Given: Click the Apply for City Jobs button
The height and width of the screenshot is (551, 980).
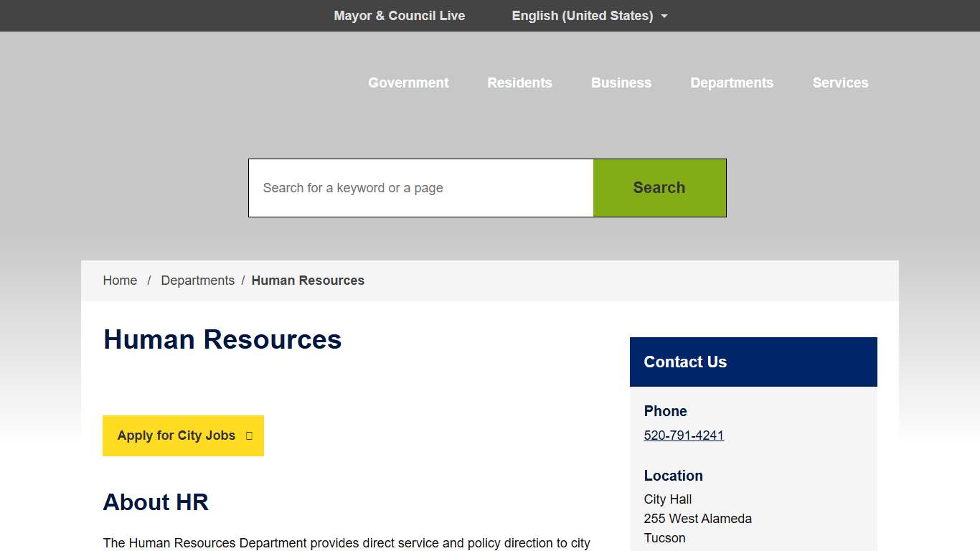Looking at the screenshot, I should pyautogui.click(x=176, y=435).
